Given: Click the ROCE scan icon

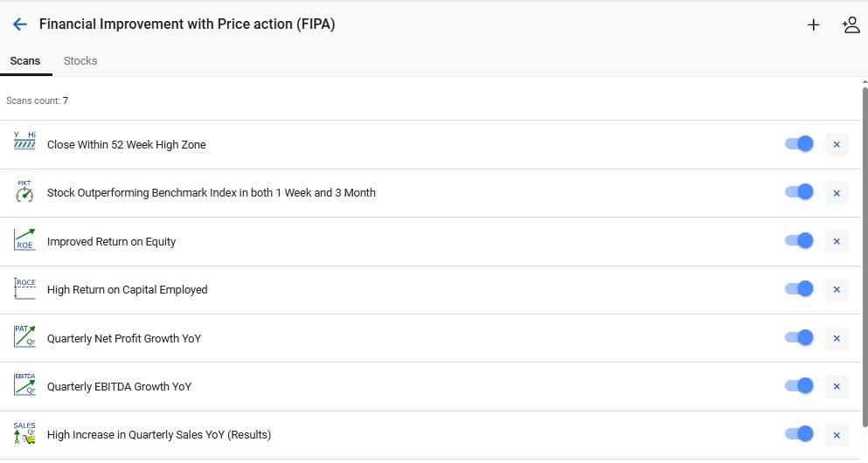Looking at the screenshot, I should tap(24, 288).
